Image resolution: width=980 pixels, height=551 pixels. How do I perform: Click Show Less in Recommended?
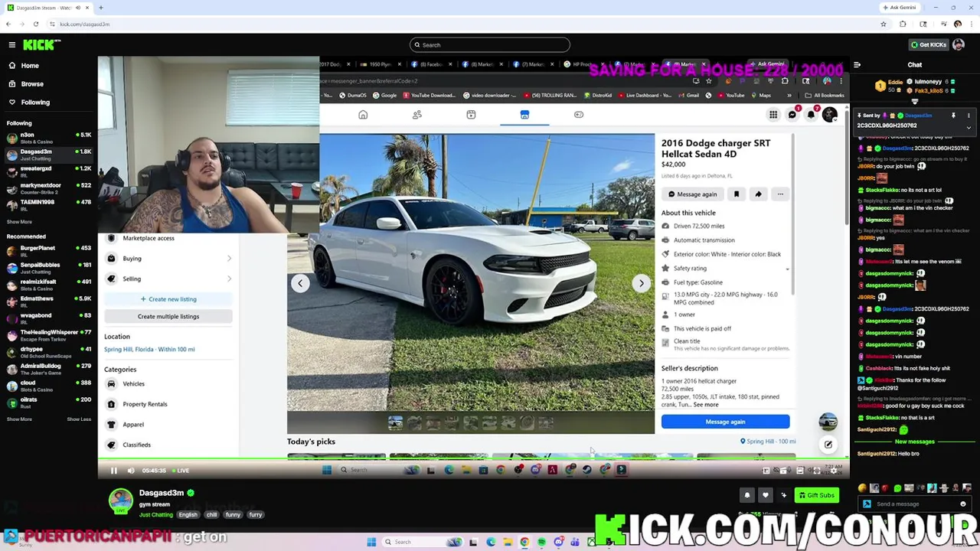[x=79, y=419]
